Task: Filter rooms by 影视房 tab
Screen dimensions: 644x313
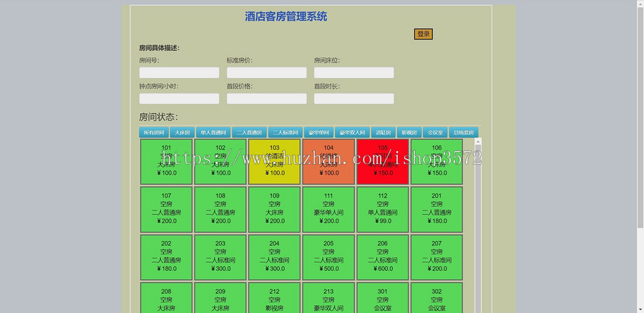Action: coord(409,133)
